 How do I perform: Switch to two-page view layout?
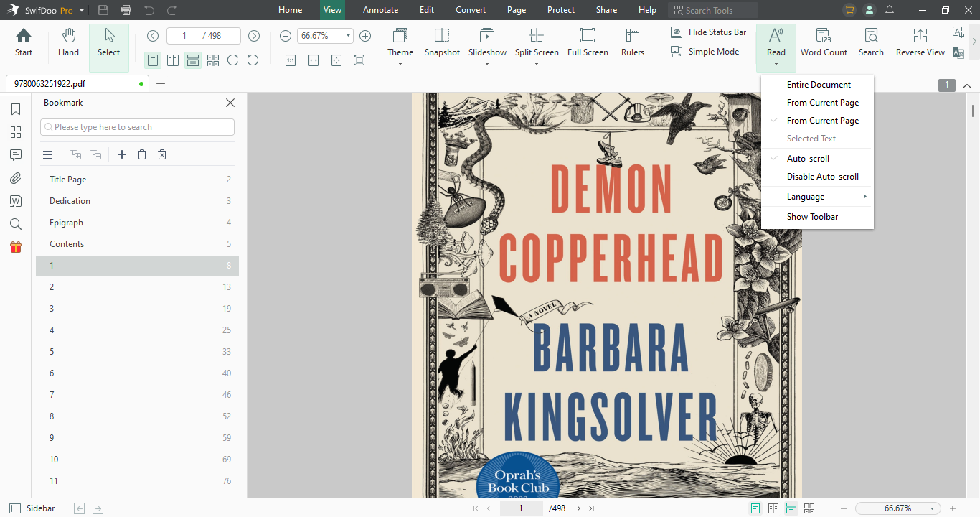coord(172,60)
